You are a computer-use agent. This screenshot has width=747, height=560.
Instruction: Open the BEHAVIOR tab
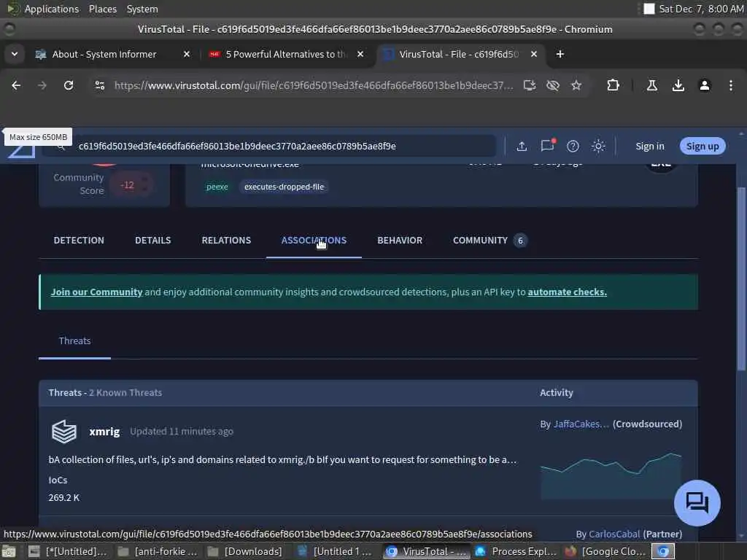click(x=400, y=241)
